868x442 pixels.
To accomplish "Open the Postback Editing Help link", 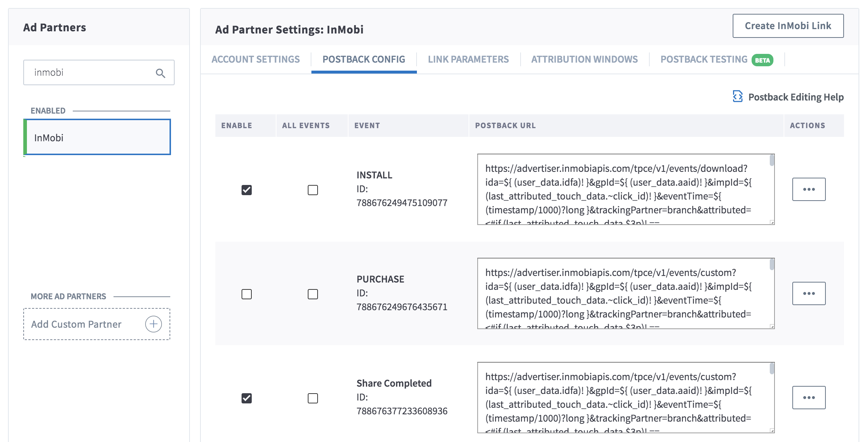I will pyautogui.click(x=796, y=97).
